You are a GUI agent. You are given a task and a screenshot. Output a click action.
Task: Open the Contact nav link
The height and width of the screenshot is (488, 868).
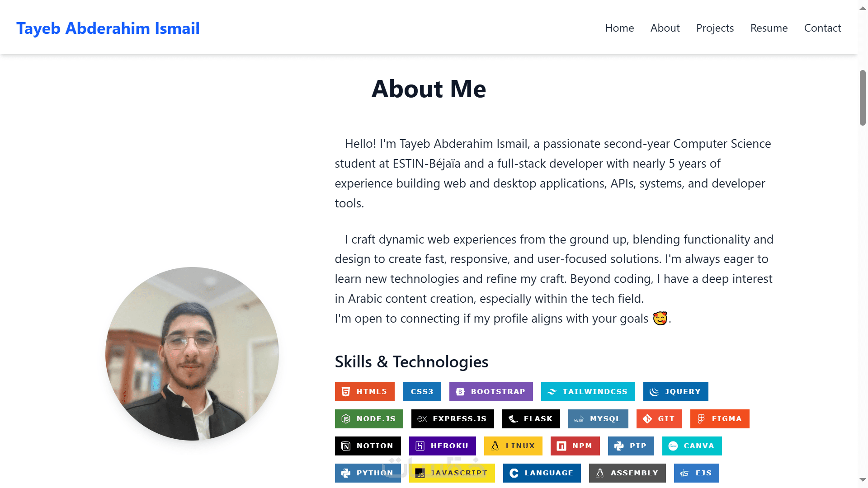822,28
